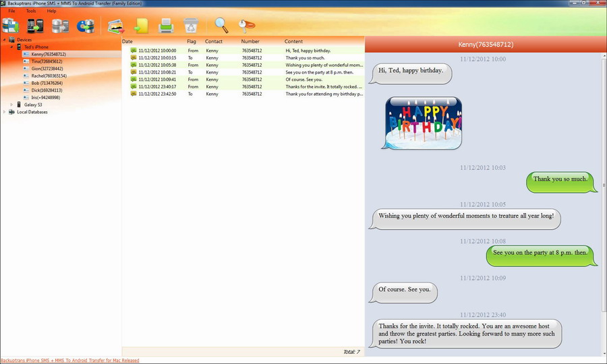The width and height of the screenshot is (607, 364).
Task: Click the 'Total: 7' status text
Action: (x=351, y=352)
